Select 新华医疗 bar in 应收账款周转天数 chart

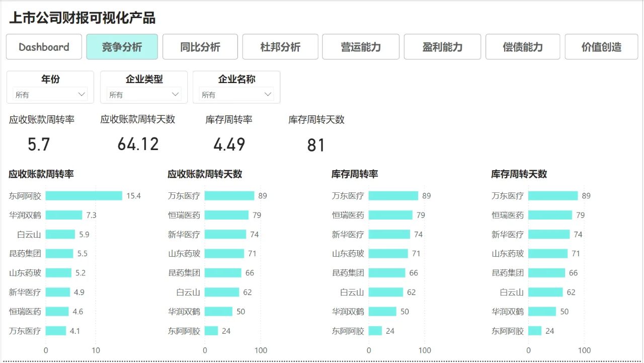(225, 234)
